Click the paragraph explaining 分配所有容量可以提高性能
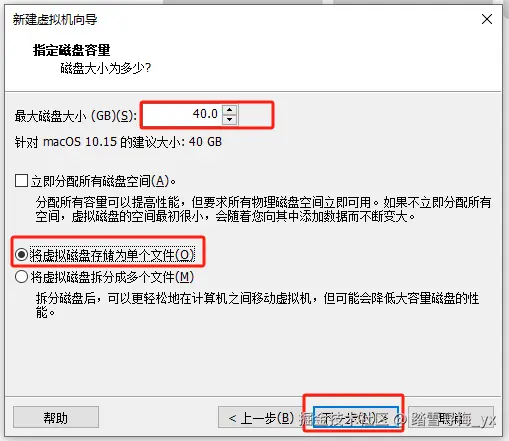 pyautogui.click(x=263, y=209)
